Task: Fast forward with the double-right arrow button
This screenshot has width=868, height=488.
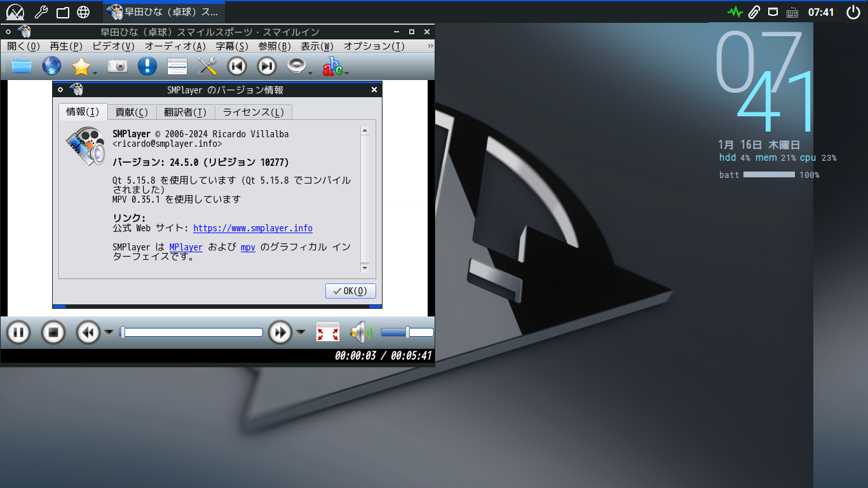Action: click(280, 332)
